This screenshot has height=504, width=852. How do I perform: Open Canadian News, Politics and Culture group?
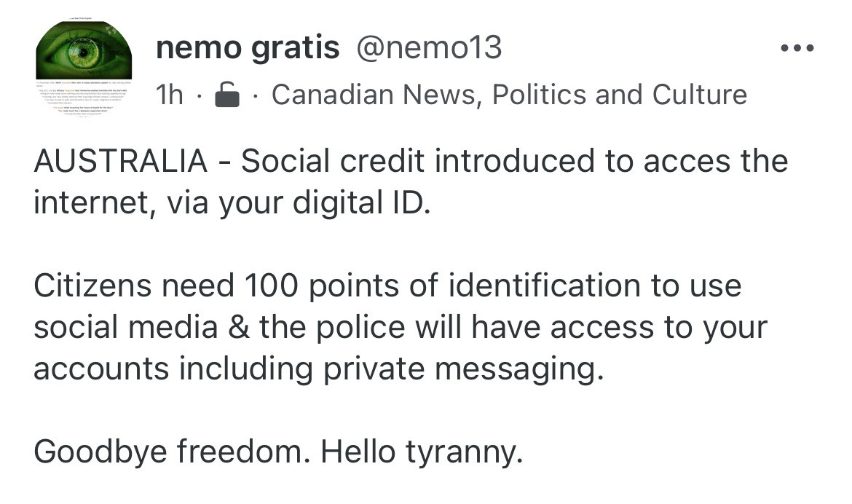[508, 95]
